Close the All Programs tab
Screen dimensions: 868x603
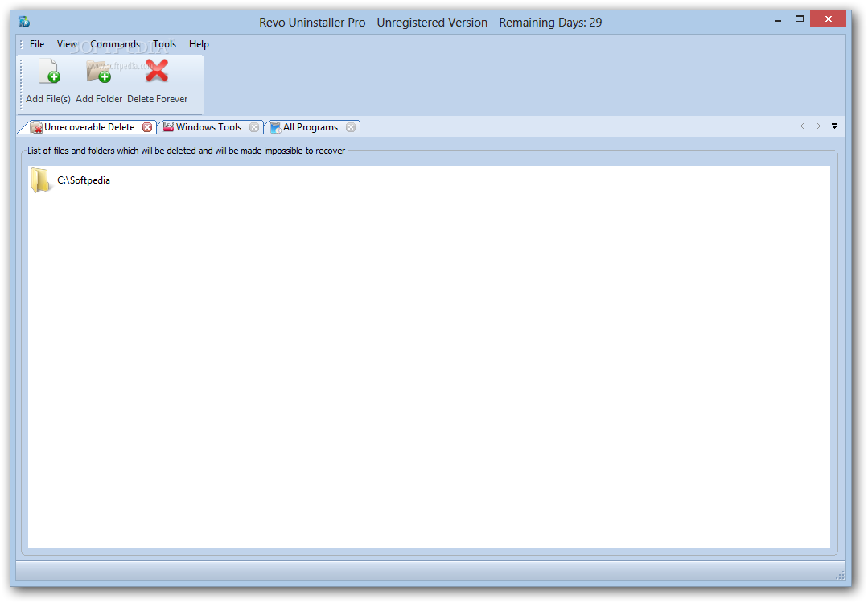tap(351, 127)
